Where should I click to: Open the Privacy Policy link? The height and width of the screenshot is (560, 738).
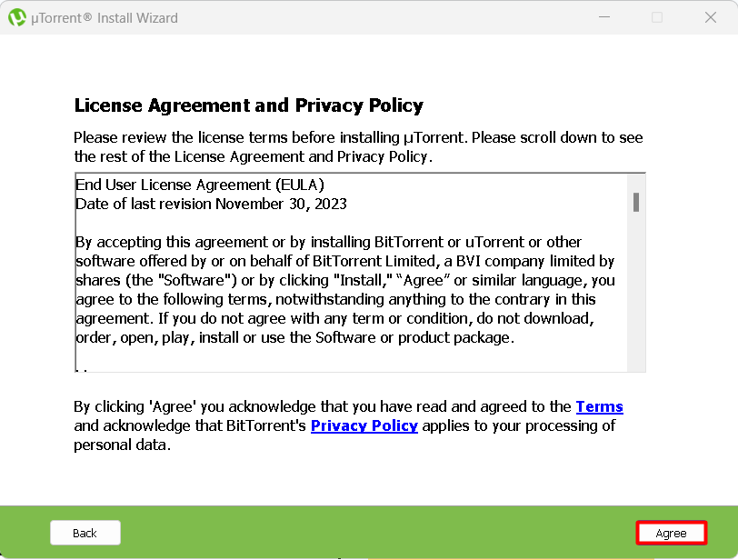pos(364,425)
